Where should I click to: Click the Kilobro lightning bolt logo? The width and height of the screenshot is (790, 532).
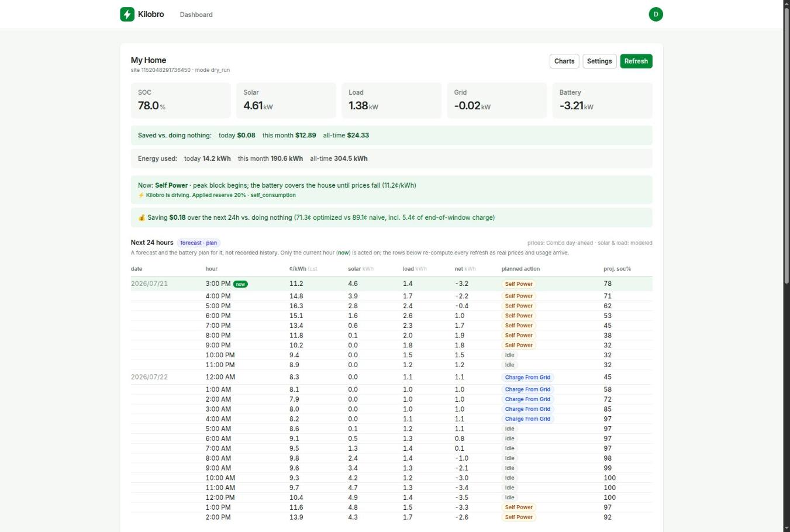(x=127, y=14)
